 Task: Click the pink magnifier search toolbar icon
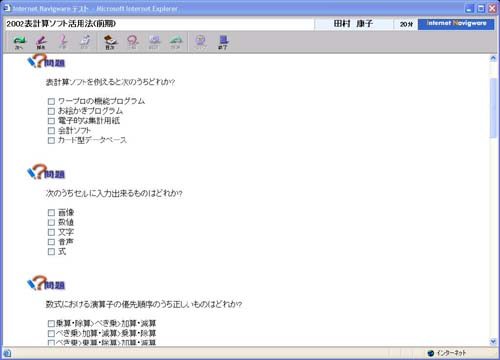coord(132,42)
